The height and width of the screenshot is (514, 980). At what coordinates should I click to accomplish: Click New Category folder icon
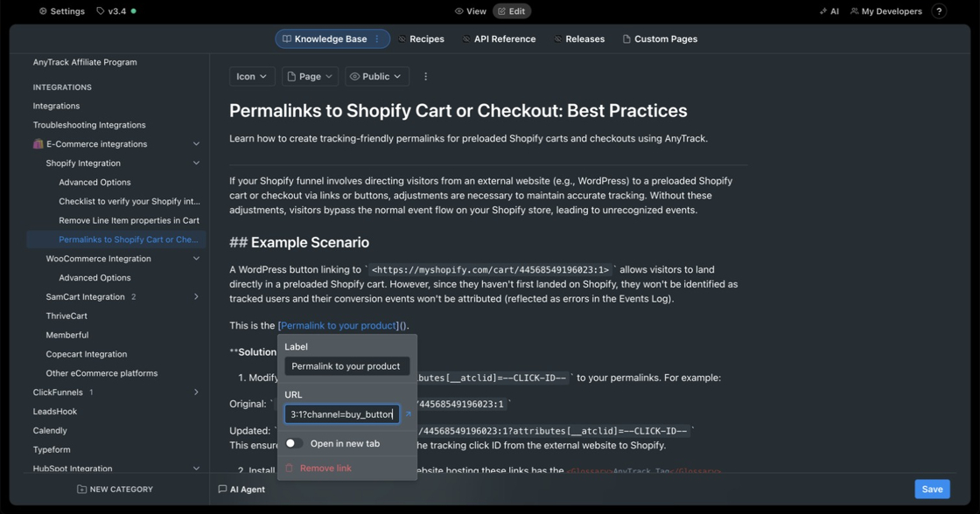tap(81, 490)
